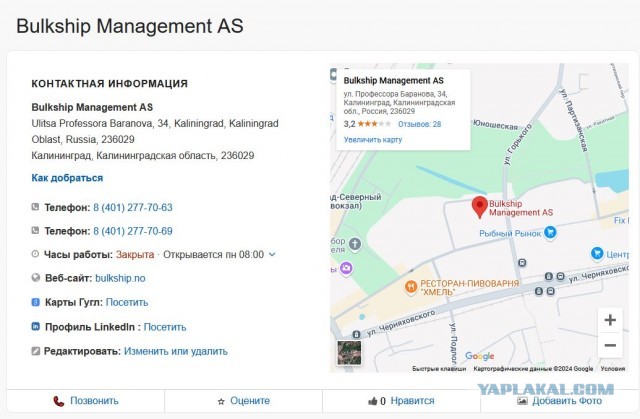Click the star icon beside Оцените

221,401
